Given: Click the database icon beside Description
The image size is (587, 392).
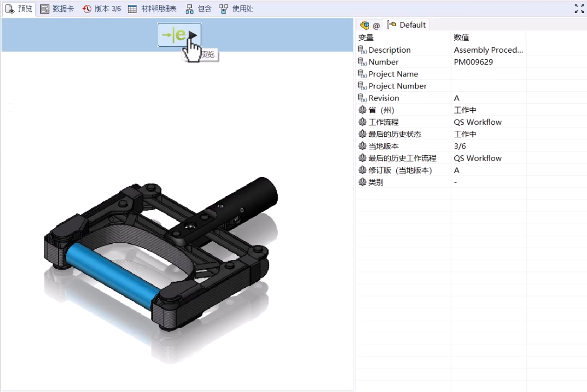Looking at the screenshot, I should pyautogui.click(x=362, y=50).
